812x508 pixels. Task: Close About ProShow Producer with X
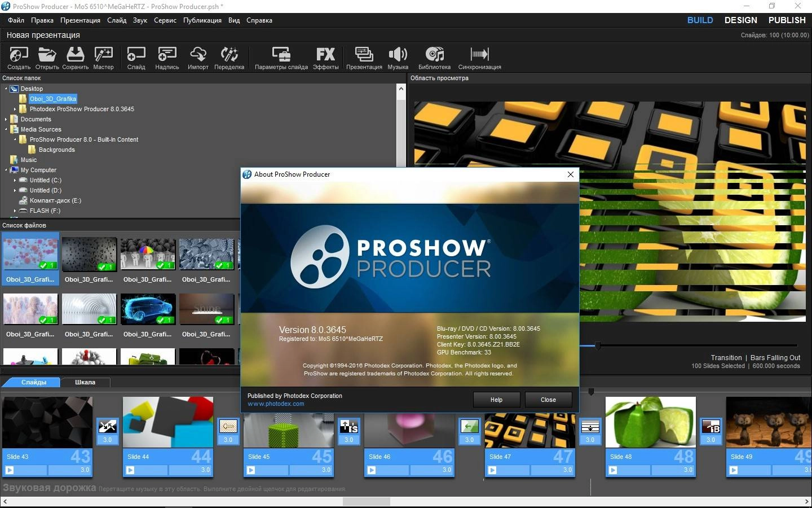point(571,174)
